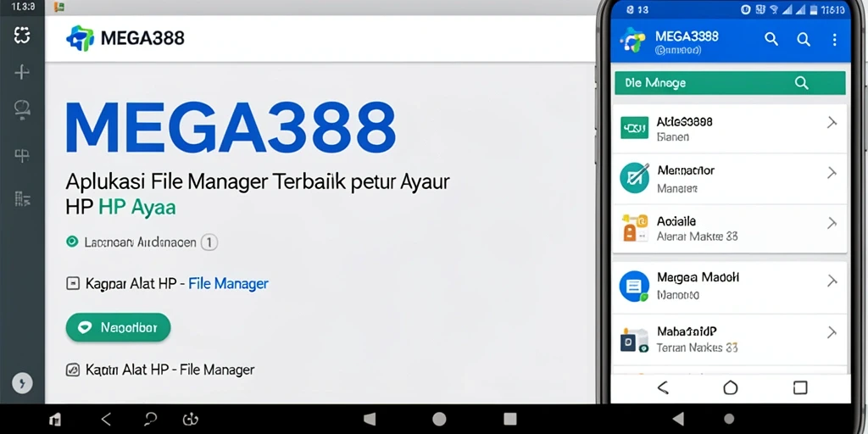Tap the Alerar Makte 33 subtitle

697,236
